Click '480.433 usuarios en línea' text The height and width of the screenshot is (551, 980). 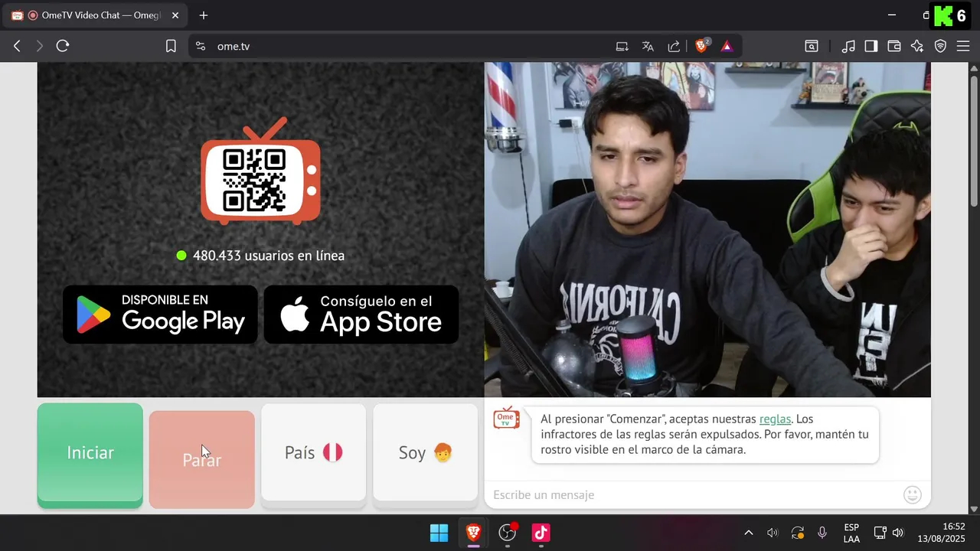click(269, 256)
